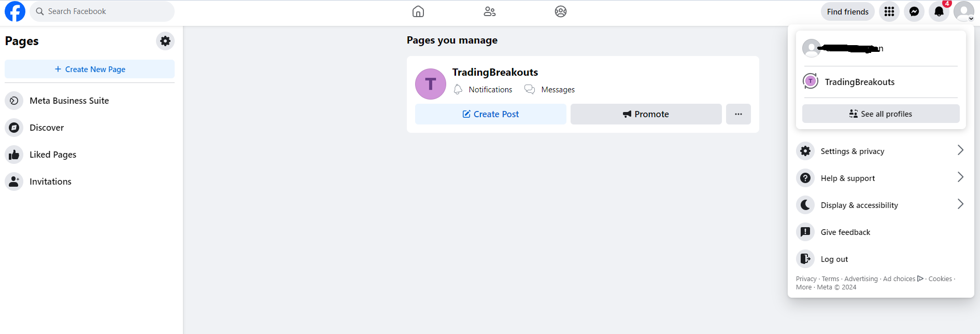Choose Log out menu entry

[x=881, y=259]
